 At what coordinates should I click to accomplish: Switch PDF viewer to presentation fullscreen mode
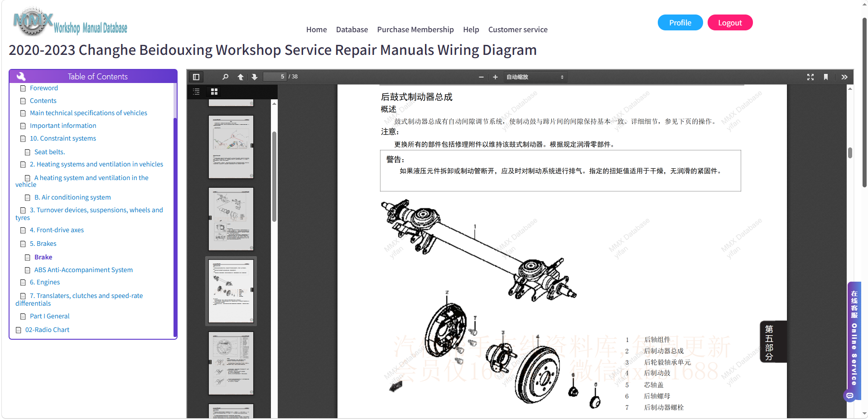click(810, 77)
